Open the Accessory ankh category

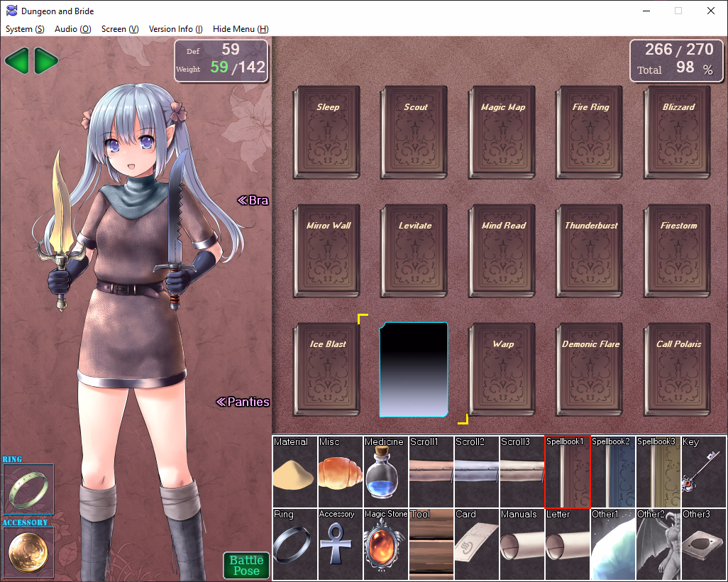340,544
